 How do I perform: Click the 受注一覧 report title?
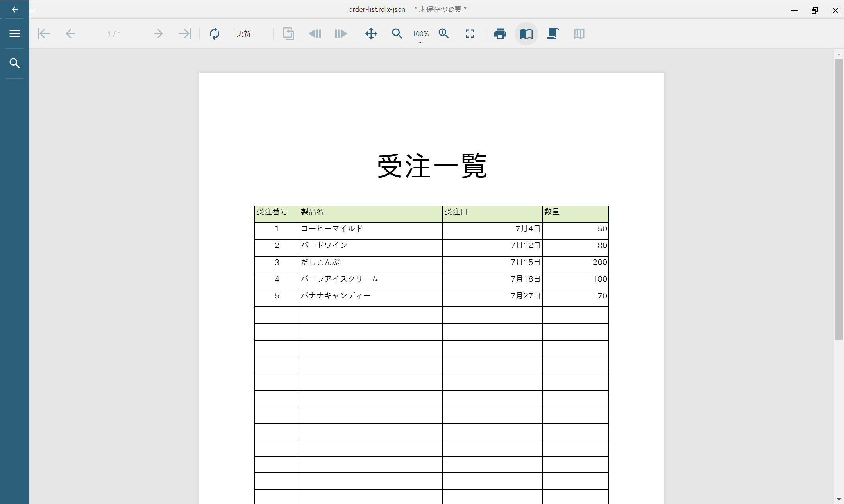[x=432, y=166]
